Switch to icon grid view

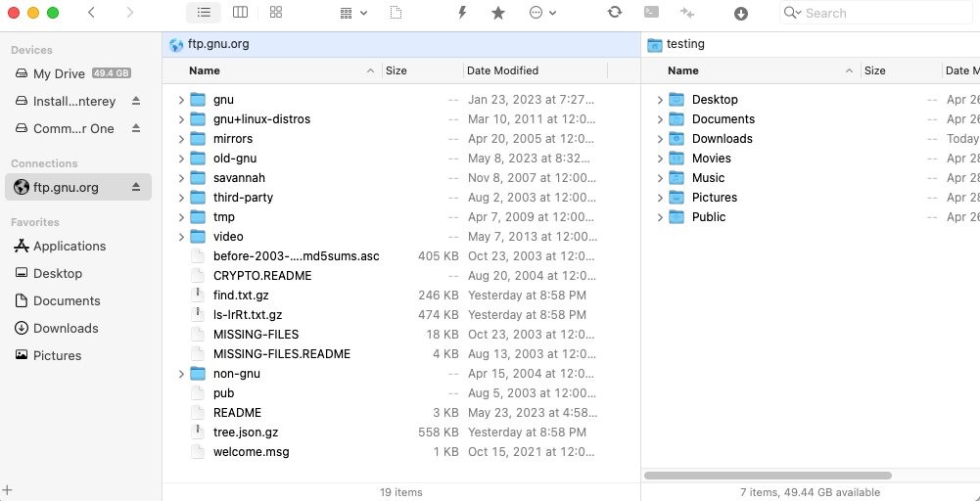tap(276, 13)
